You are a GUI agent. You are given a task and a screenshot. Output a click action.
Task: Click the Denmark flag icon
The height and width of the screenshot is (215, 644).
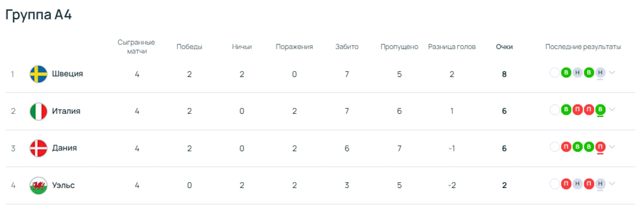coord(38,148)
